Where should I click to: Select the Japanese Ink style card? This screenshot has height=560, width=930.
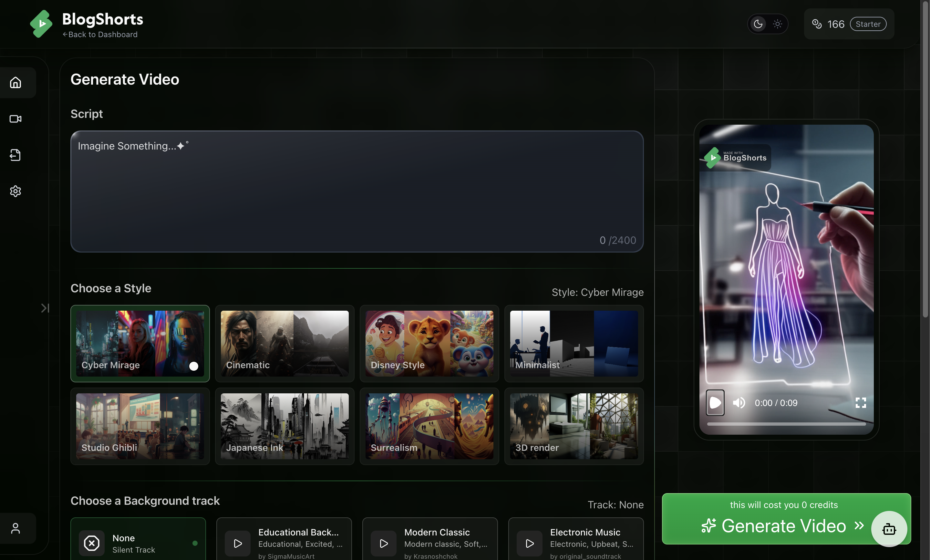(284, 426)
